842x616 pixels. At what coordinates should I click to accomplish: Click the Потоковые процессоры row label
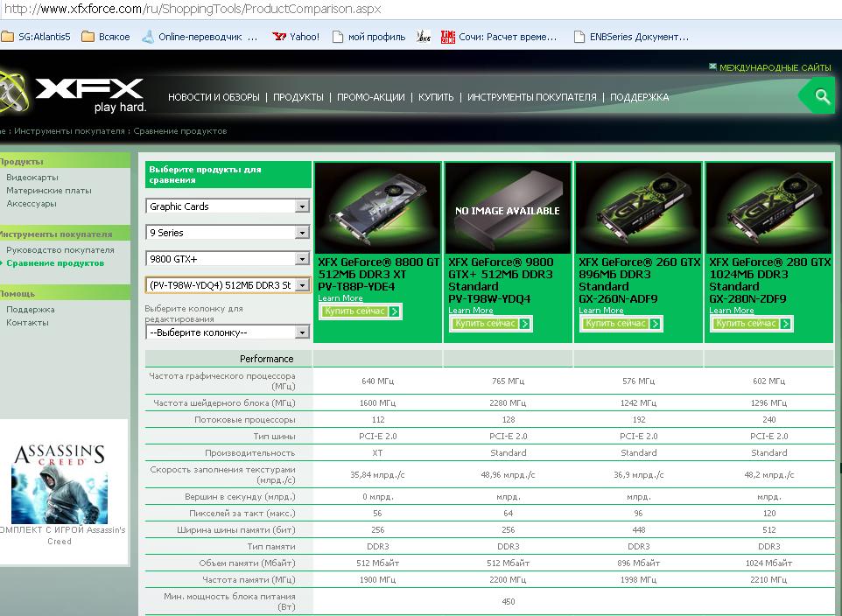(x=244, y=419)
